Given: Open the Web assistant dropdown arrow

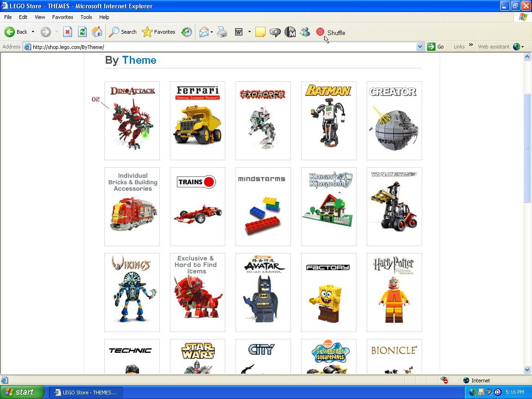Looking at the screenshot, I should point(523,47).
